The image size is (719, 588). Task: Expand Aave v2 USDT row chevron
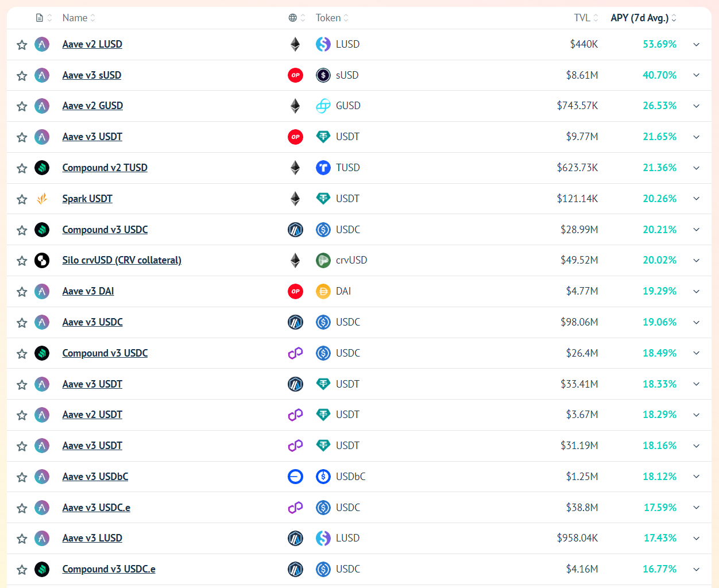(696, 415)
